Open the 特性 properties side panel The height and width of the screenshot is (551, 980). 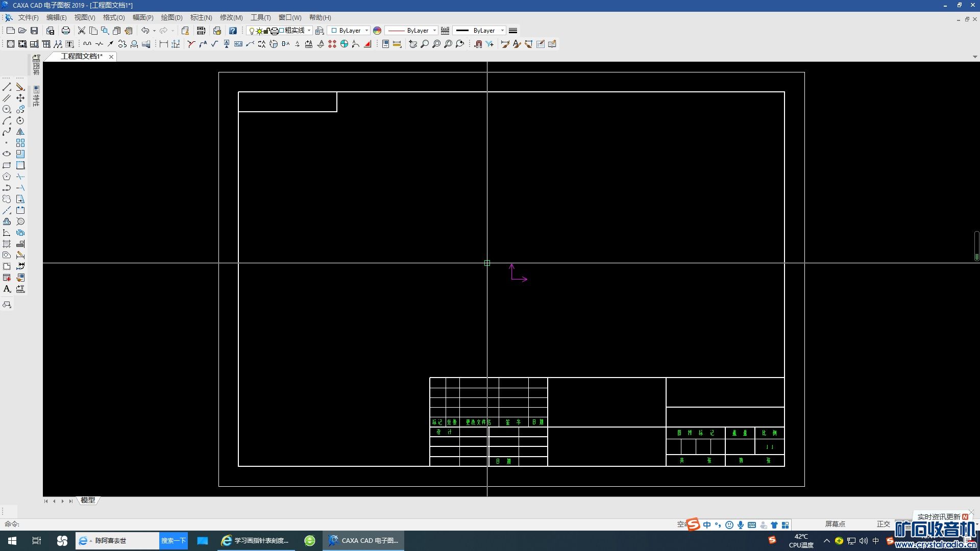point(36,96)
